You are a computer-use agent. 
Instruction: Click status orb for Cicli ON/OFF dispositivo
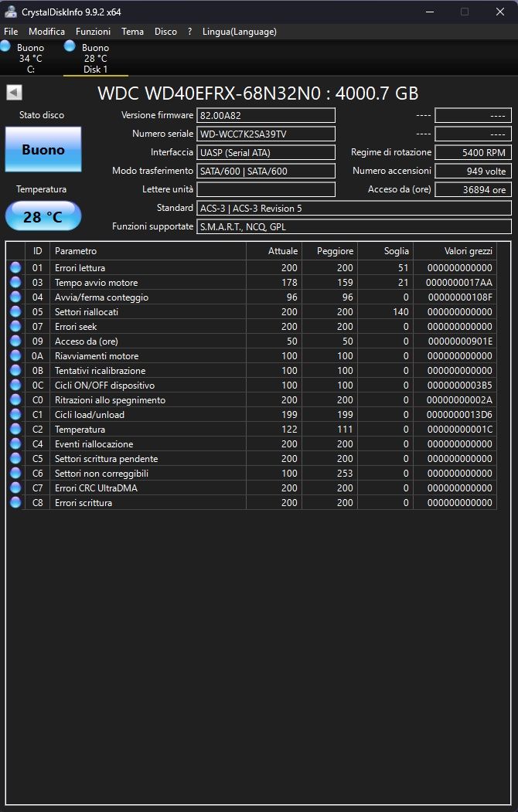(15, 386)
